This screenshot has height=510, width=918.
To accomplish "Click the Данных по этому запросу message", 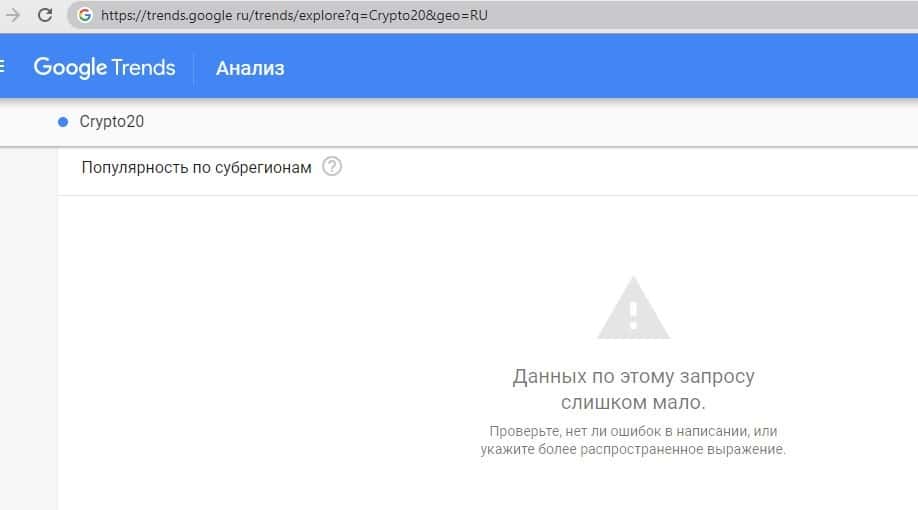I will (633, 377).
